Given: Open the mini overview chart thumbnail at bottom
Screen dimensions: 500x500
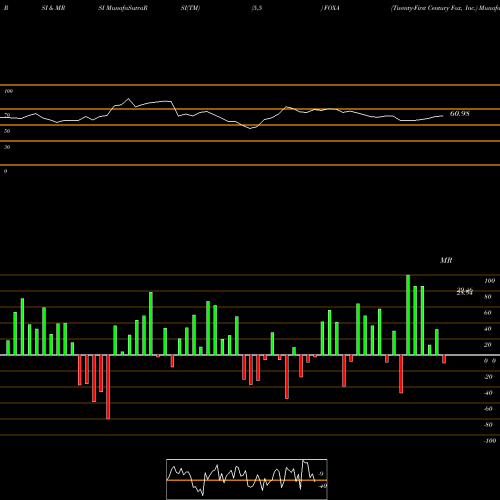Looking at the screenshot, I should (x=247, y=479).
